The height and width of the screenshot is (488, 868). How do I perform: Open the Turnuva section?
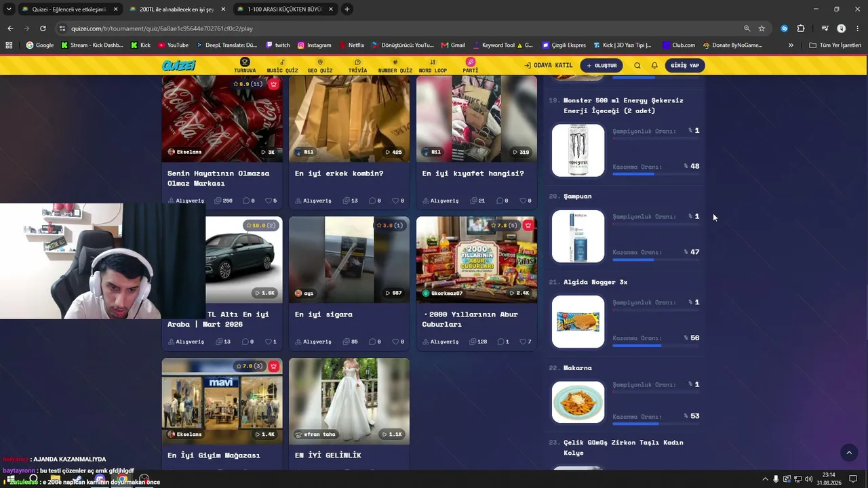245,66
